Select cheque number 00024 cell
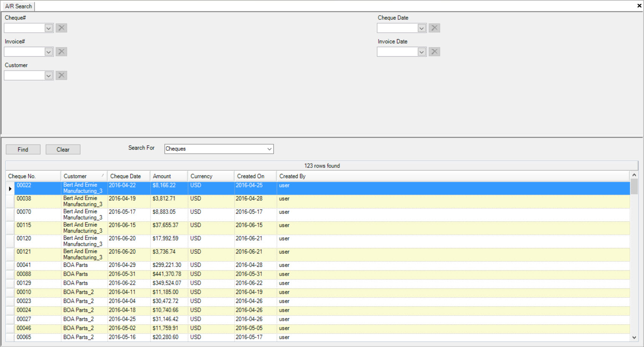 click(x=38, y=310)
